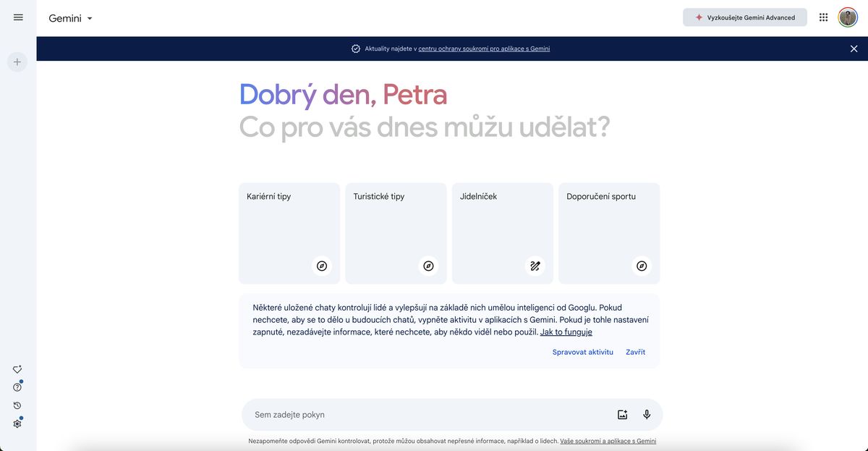
Task: Click pencil icon on Jídelníček card
Action: click(x=535, y=266)
